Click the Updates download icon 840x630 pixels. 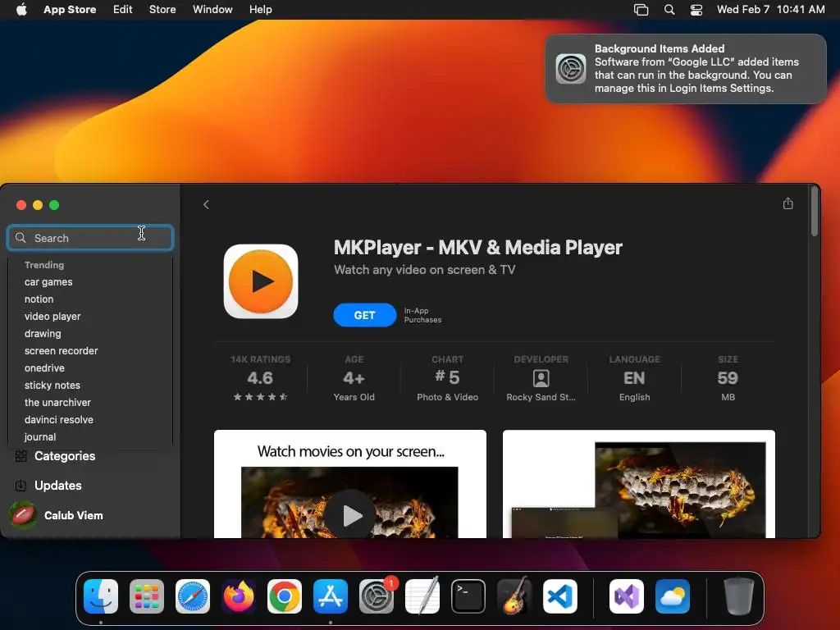[21, 486]
